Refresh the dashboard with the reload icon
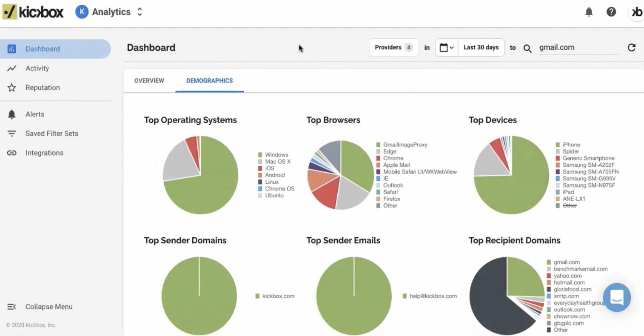 (x=632, y=48)
